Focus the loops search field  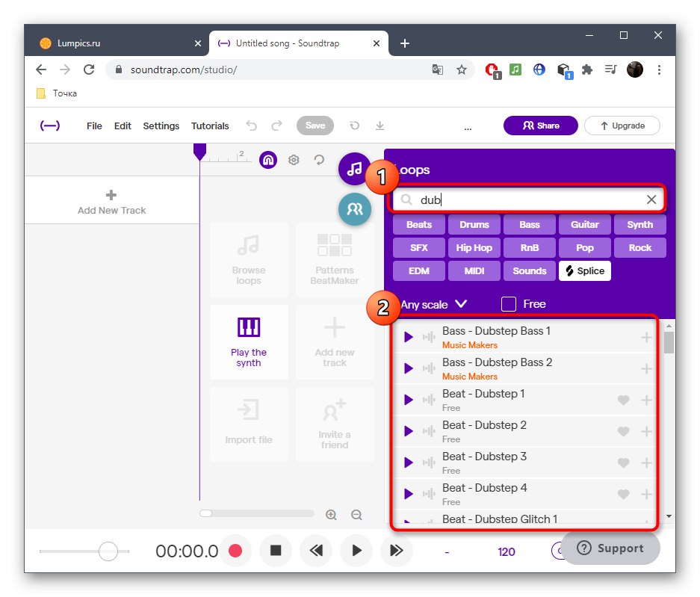pyautogui.click(x=527, y=199)
